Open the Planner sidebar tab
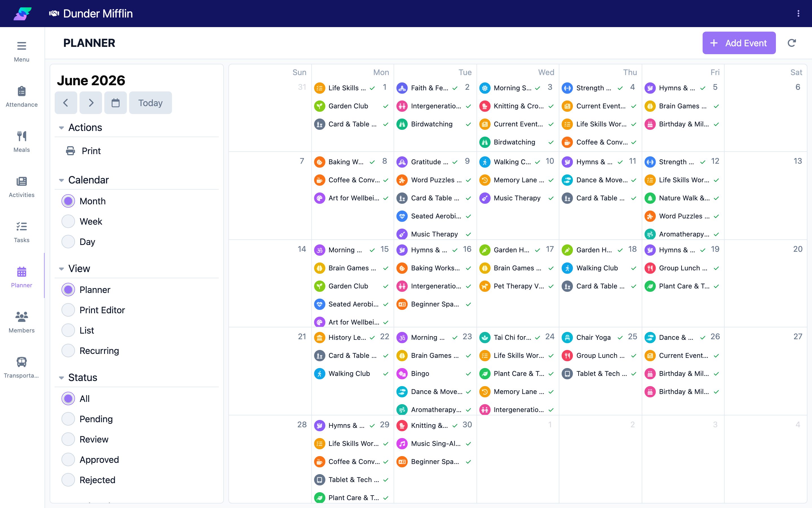This screenshot has height=508, width=812. click(x=21, y=277)
